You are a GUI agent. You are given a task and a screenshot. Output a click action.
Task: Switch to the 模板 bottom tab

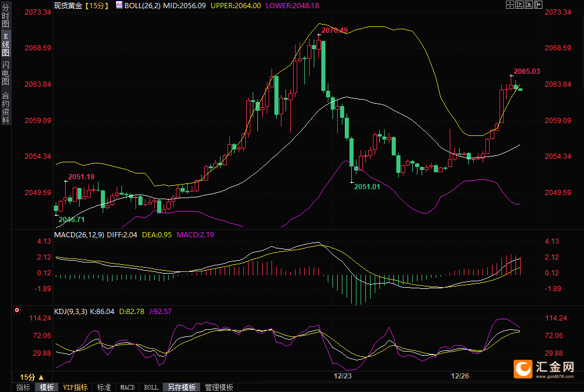pos(46,387)
